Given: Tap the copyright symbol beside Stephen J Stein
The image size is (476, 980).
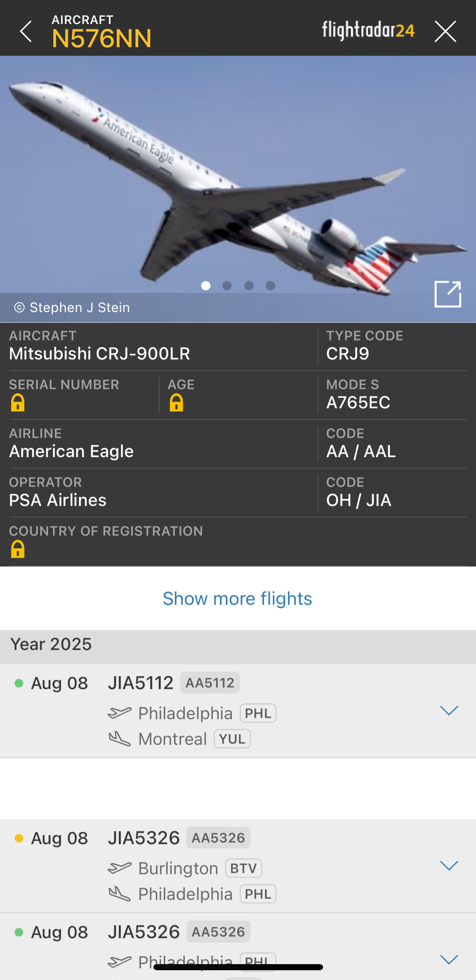Looking at the screenshot, I should 19,308.
